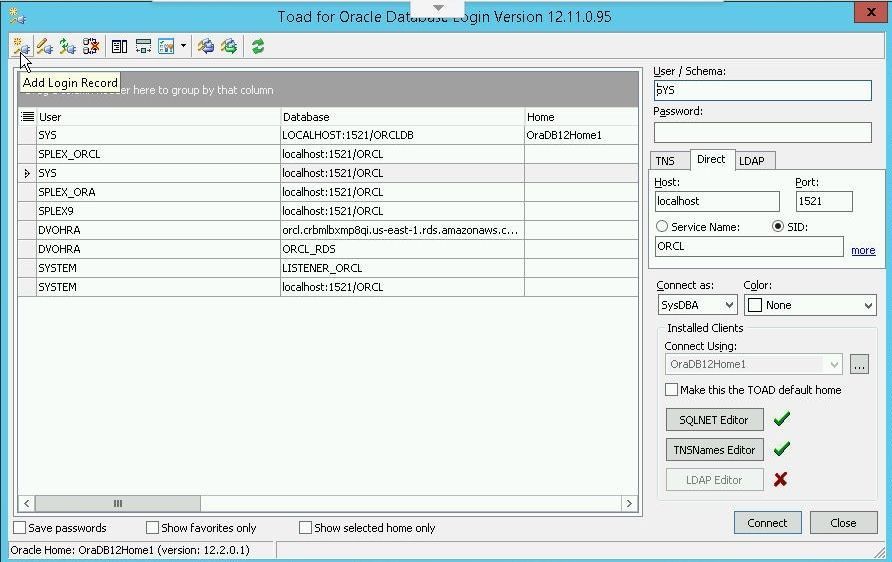Viewport: 892px width, 562px height.
Task: Open the Connect as SysDBA dropdown
Action: (x=729, y=305)
